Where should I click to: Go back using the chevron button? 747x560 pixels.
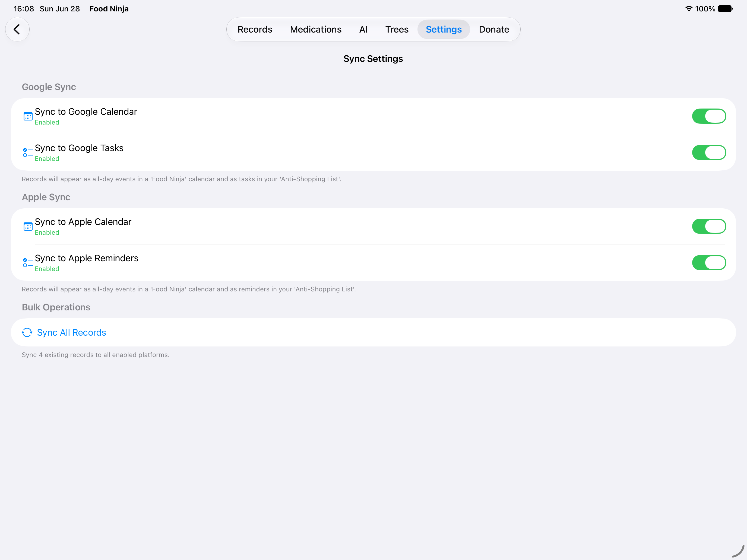click(x=17, y=29)
